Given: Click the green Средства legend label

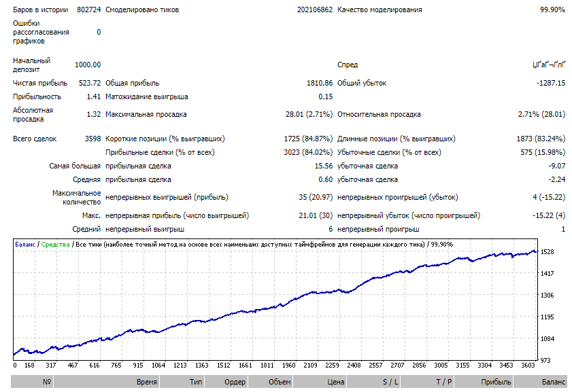Looking at the screenshot, I should point(56,245).
